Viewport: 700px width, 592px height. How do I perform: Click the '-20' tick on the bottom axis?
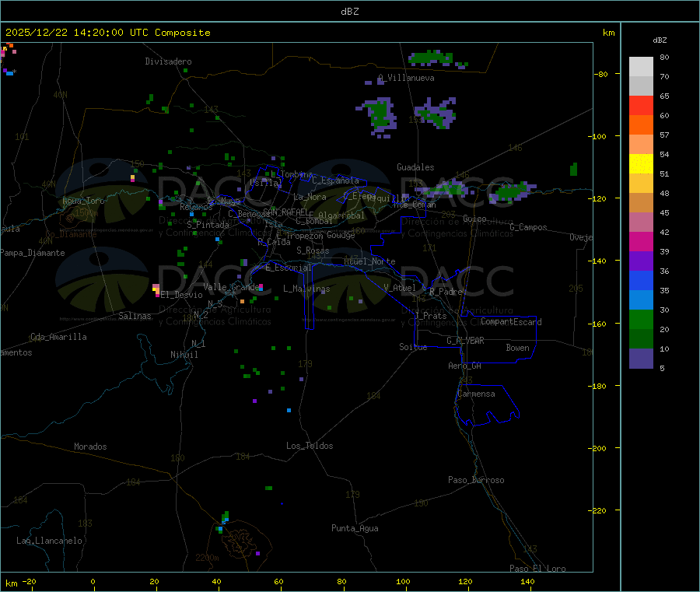tap(29, 582)
